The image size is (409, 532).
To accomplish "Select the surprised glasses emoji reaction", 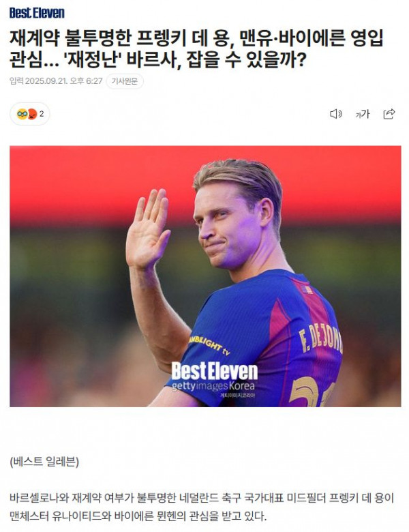I will coord(22,114).
